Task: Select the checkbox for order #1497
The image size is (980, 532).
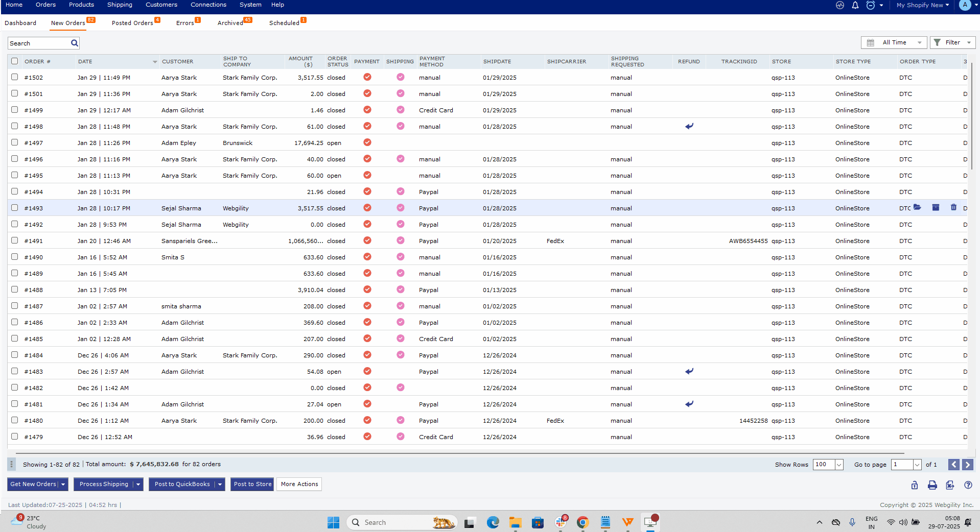Action: [x=14, y=142]
